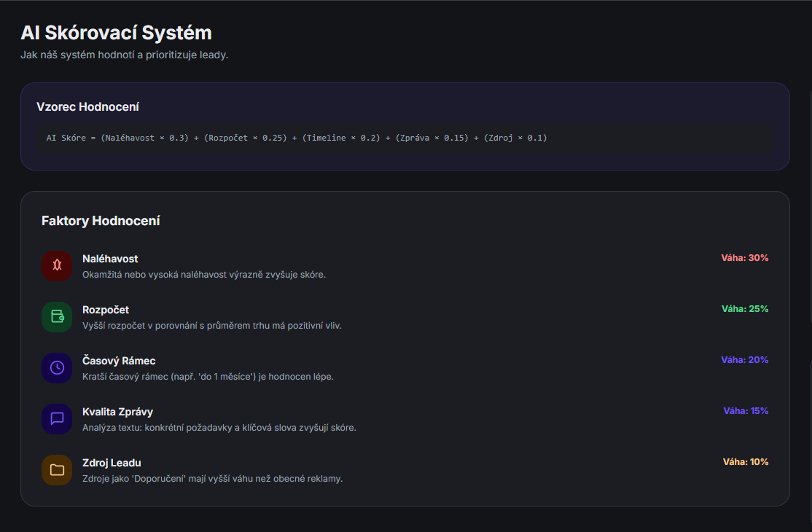This screenshot has width=812, height=532.
Task: Click the "Kvalita Zprávy" factor title
Action: 117,412
